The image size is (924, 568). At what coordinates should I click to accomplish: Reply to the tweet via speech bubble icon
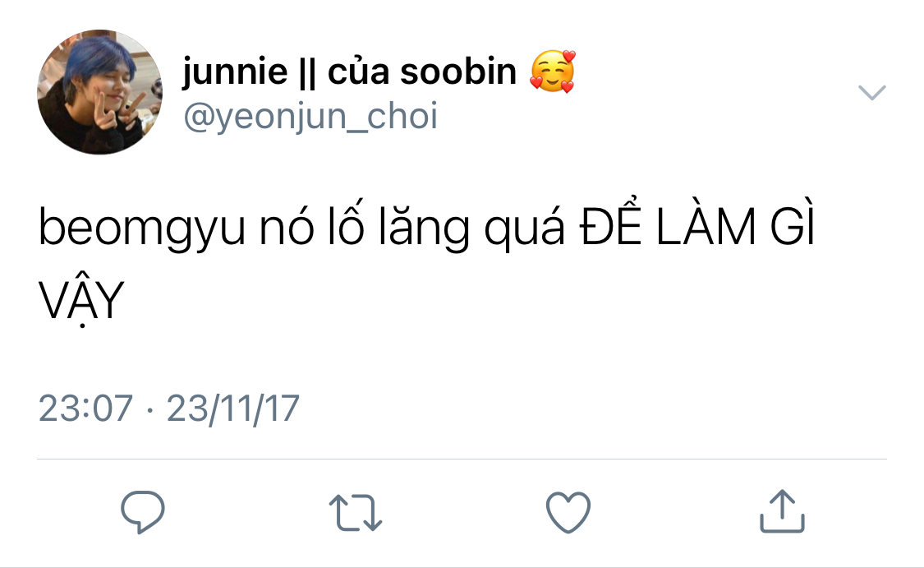(143, 512)
